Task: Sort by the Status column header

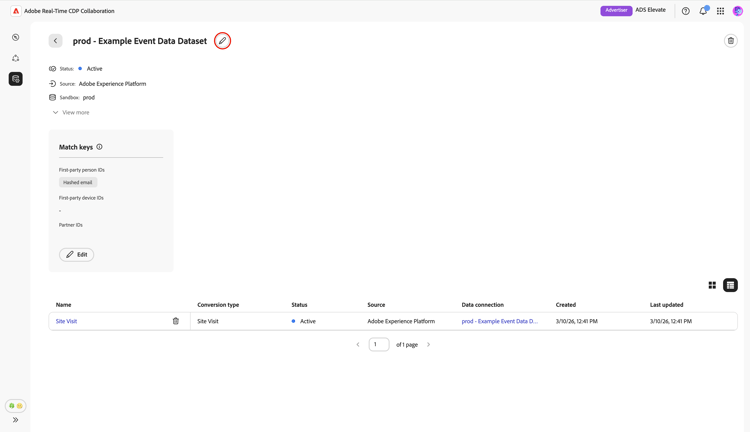Action: click(299, 305)
